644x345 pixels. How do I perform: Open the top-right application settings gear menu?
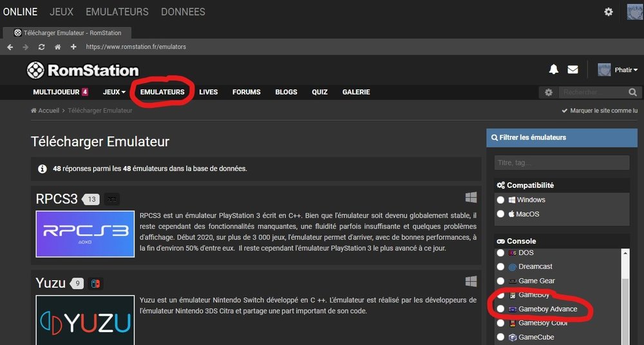(609, 12)
